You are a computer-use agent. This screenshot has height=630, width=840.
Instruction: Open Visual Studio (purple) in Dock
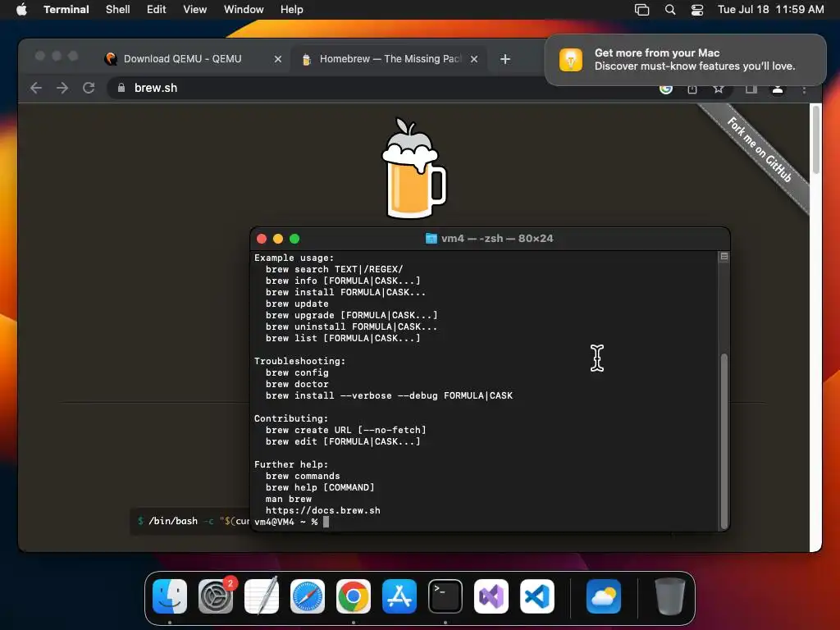click(x=491, y=596)
